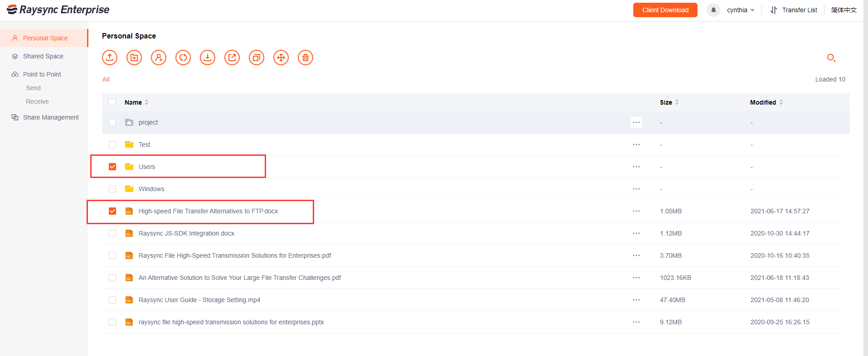Uncheck High-speed File Transfer Alternatives checkbox
Viewport: 868px width, 356px height.
point(112,211)
